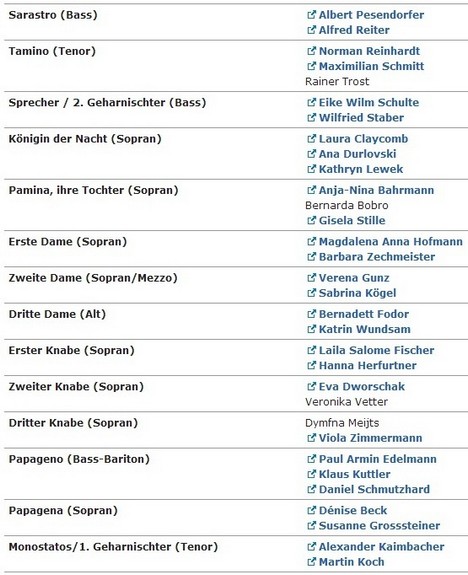
Task: Click external link icon next to Verena Gunz
Action: pyautogui.click(x=311, y=278)
